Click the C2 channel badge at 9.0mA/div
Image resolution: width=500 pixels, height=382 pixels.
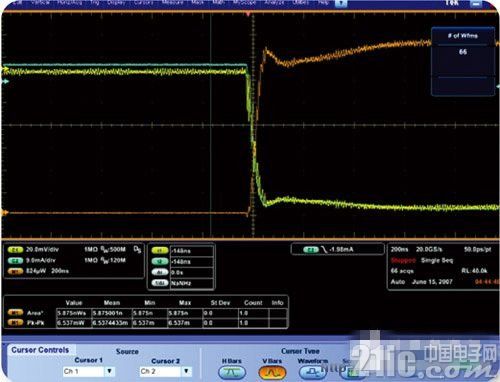15,260
